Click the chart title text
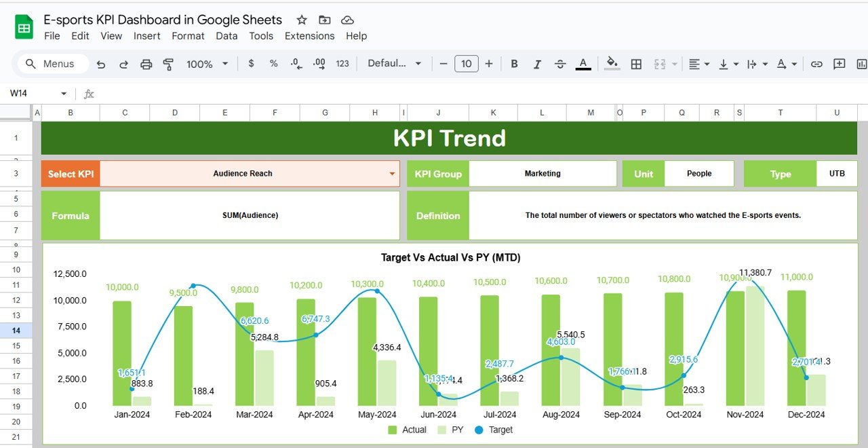The image size is (868, 448). point(451,257)
